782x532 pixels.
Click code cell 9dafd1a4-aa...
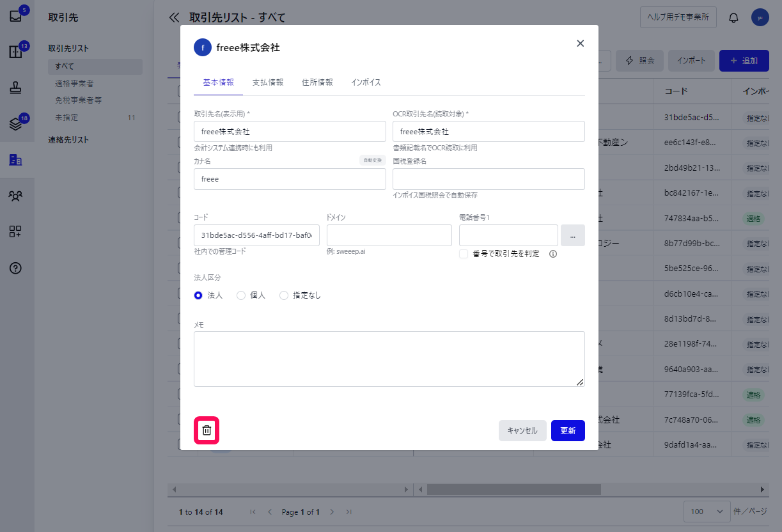point(692,444)
